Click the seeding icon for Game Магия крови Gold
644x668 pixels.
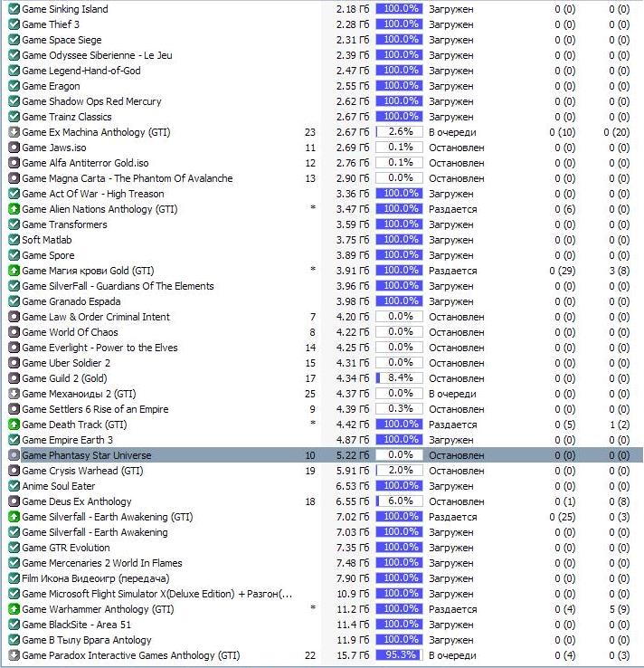point(14,271)
